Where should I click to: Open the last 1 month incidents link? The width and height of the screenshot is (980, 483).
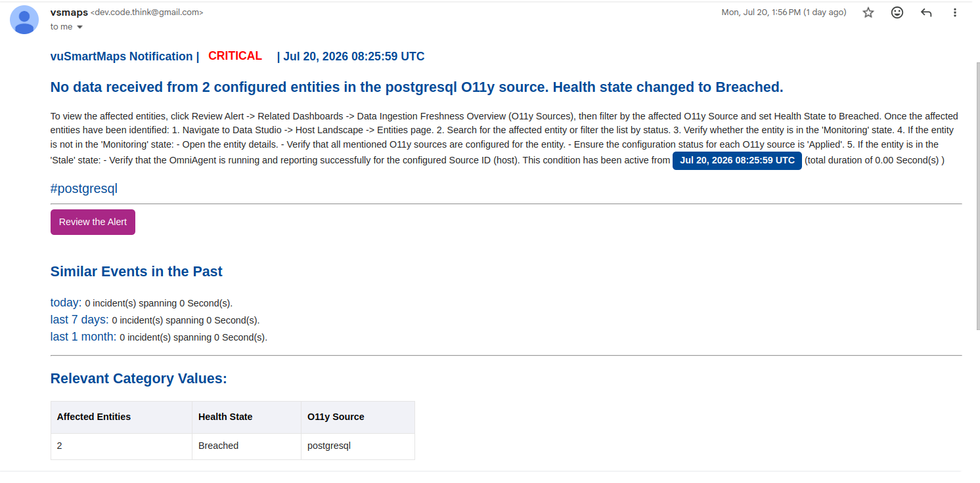[83, 337]
